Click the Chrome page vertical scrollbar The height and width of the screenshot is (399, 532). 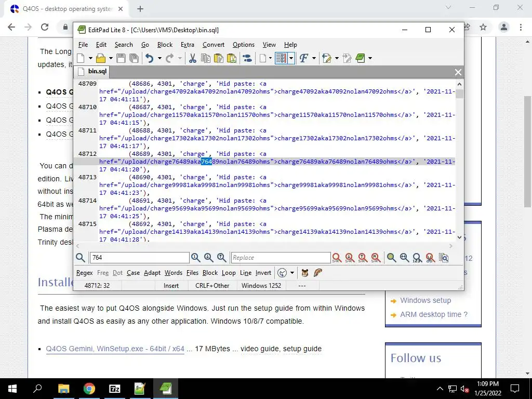[x=527, y=152]
